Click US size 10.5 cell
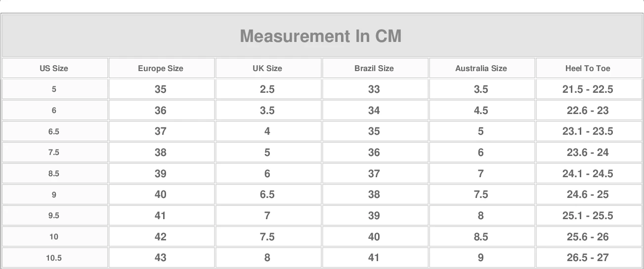 click(x=54, y=258)
